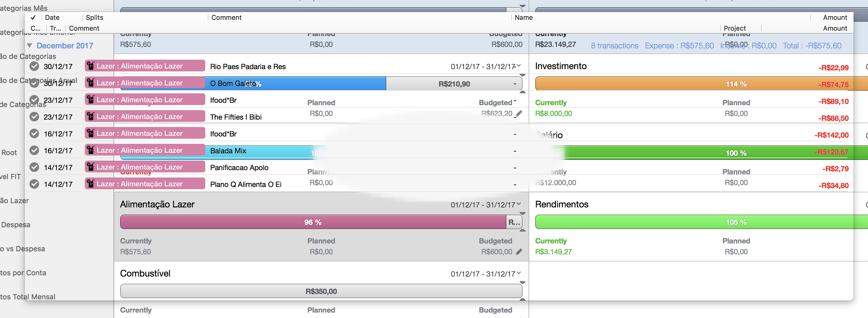Toggle cleared checkmark on 16/12/17 Ifood*Br row
Image resolution: width=868 pixels, height=318 pixels.
tap(34, 133)
